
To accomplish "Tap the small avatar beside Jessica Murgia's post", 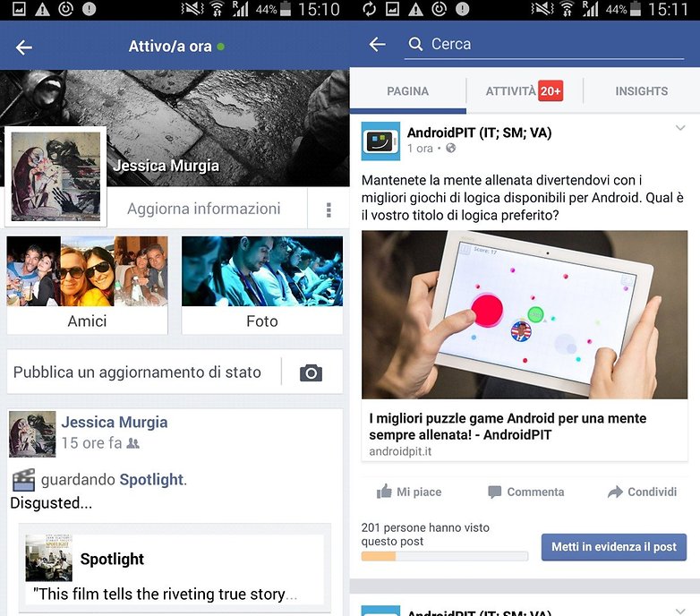I will coord(32,434).
